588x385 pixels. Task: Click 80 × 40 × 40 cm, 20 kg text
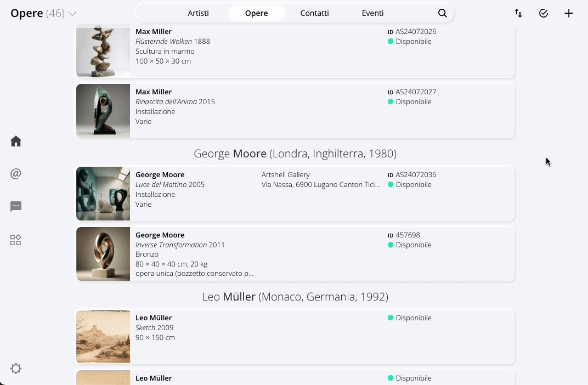tap(171, 264)
